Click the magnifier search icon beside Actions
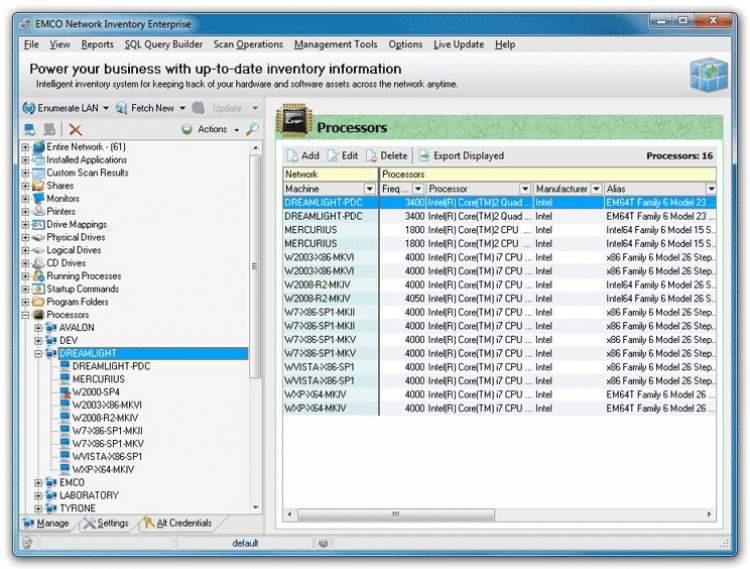The image size is (750, 569). [x=252, y=129]
